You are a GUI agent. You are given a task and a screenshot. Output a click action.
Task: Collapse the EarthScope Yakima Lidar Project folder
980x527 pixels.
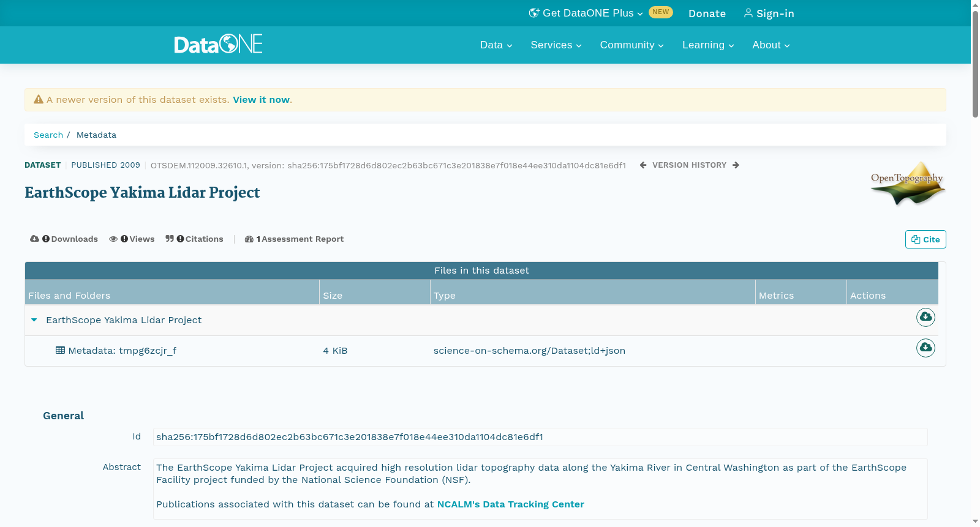[34, 320]
